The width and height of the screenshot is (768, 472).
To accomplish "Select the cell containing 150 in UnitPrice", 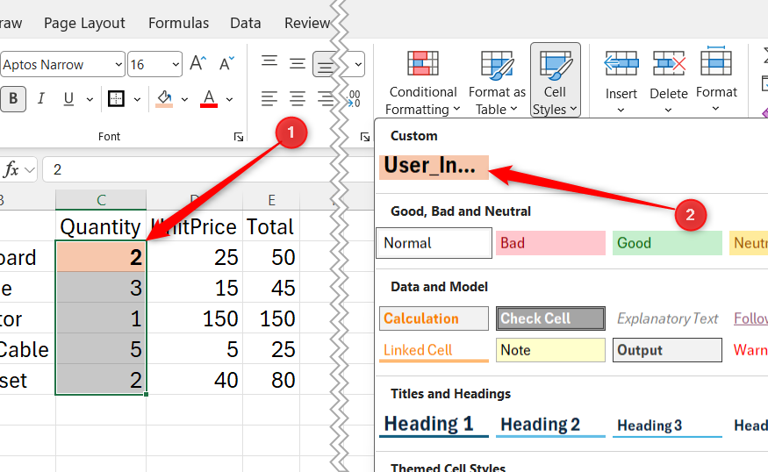I will pyautogui.click(x=194, y=319).
